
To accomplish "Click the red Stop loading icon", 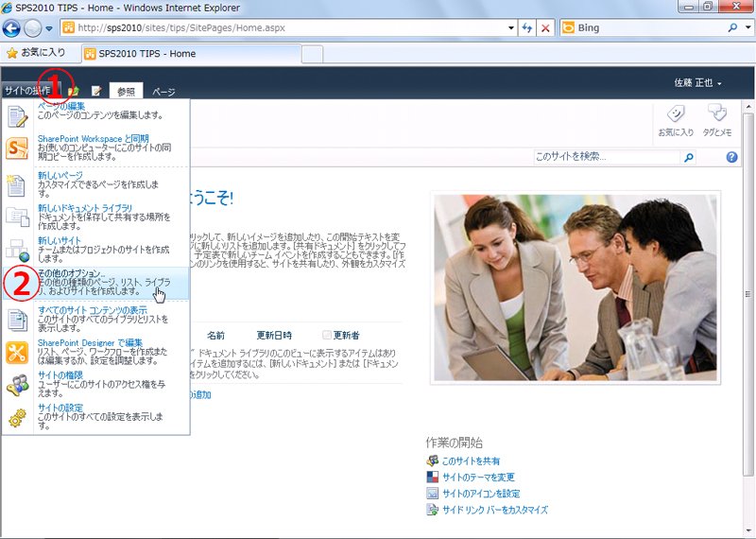I will (545, 28).
